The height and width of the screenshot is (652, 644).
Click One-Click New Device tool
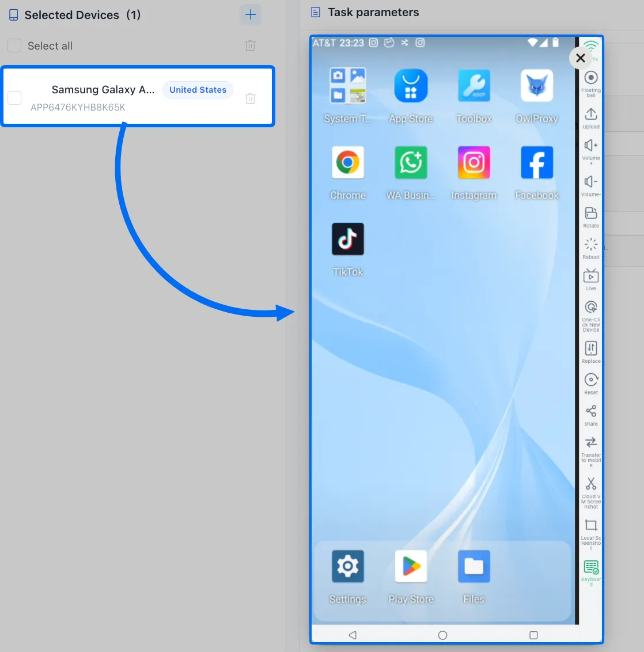(x=591, y=316)
